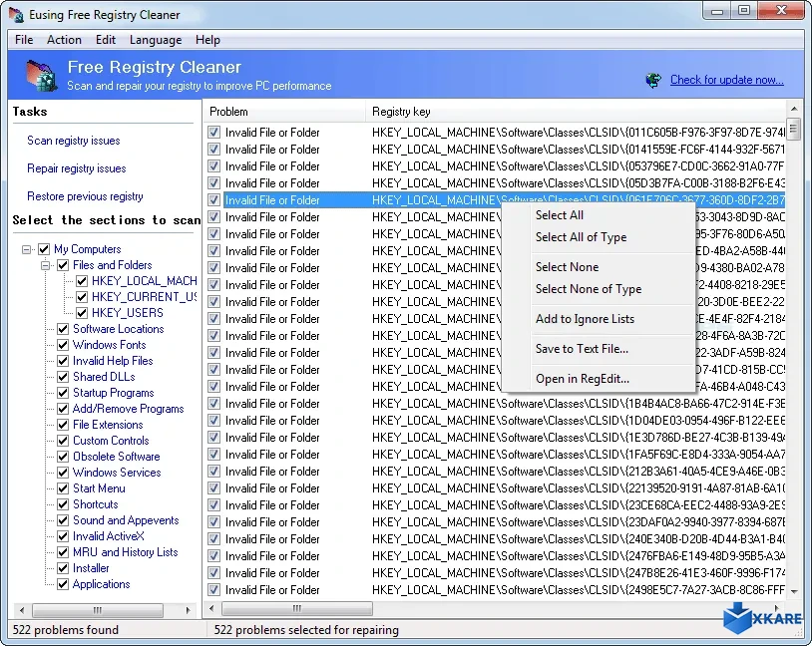The image size is (812, 646).
Task: Click the globe icon beside update link
Action: point(653,80)
